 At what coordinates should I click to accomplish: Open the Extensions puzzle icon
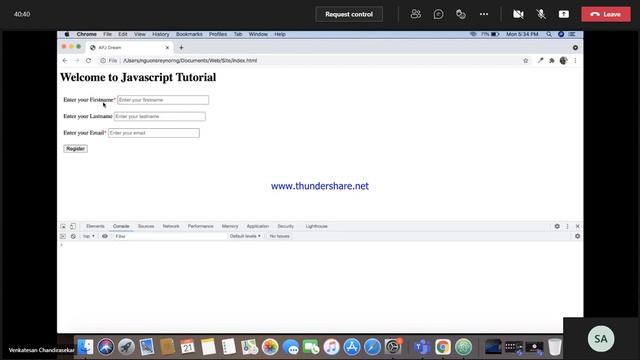(x=552, y=60)
